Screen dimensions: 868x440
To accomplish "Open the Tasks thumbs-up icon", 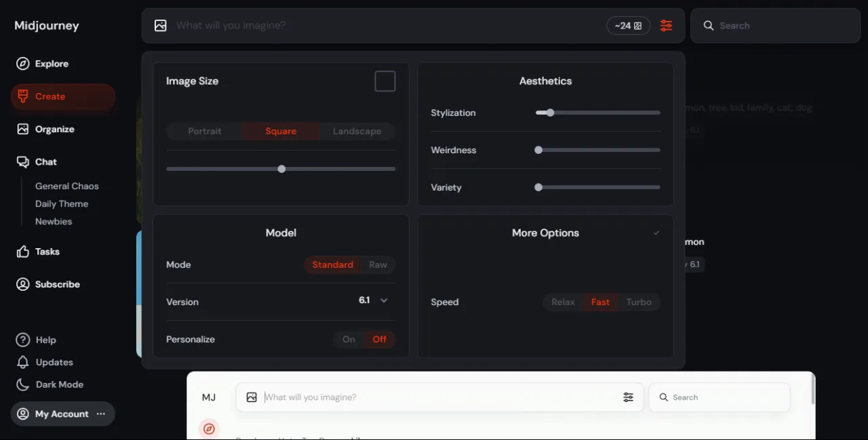I will coord(23,252).
